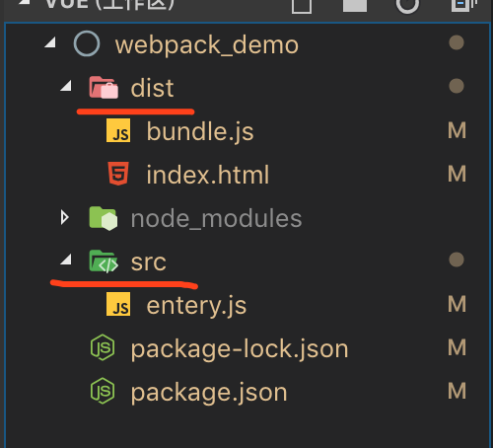Collapse the webpack_demo root folder arrow

click(50, 42)
